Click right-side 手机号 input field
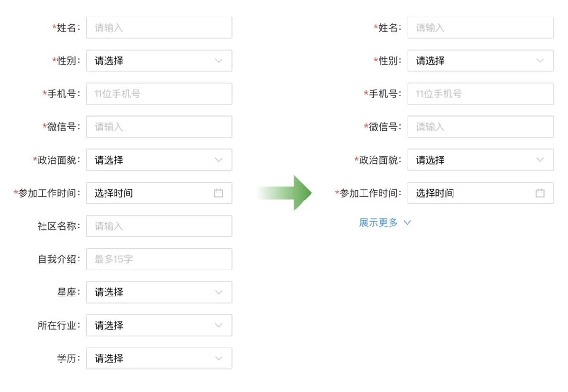The image size is (568, 392). [x=480, y=94]
